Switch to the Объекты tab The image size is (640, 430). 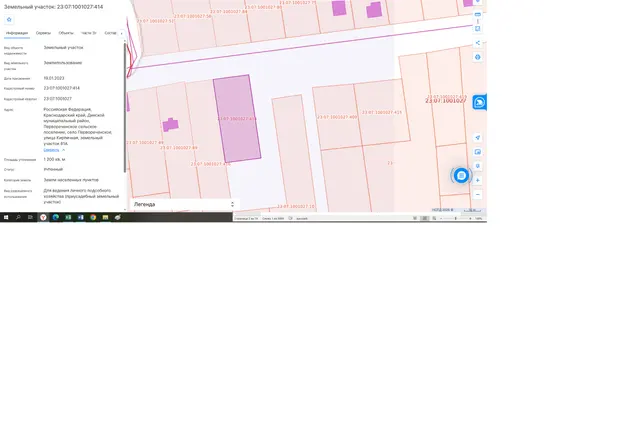point(66,33)
